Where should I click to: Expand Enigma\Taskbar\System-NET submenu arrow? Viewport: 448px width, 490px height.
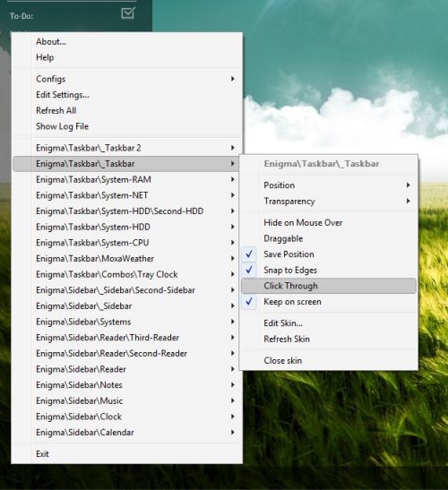click(x=233, y=195)
